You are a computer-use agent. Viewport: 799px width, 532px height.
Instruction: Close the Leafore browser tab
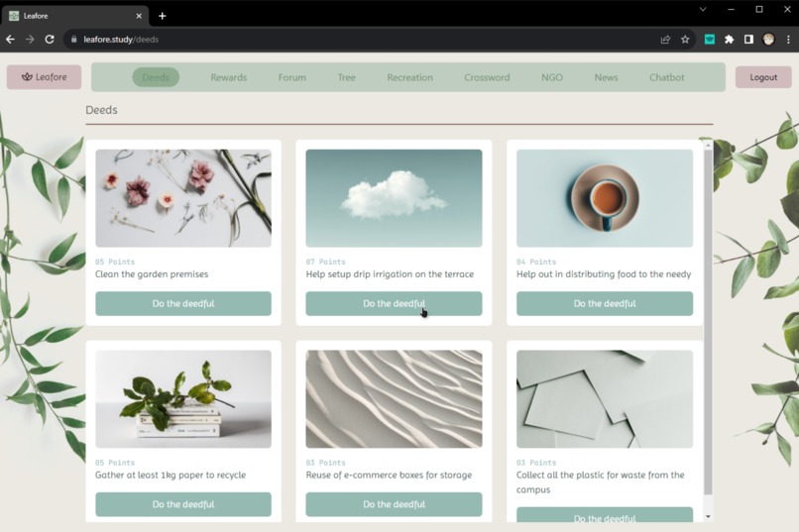tap(139, 16)
